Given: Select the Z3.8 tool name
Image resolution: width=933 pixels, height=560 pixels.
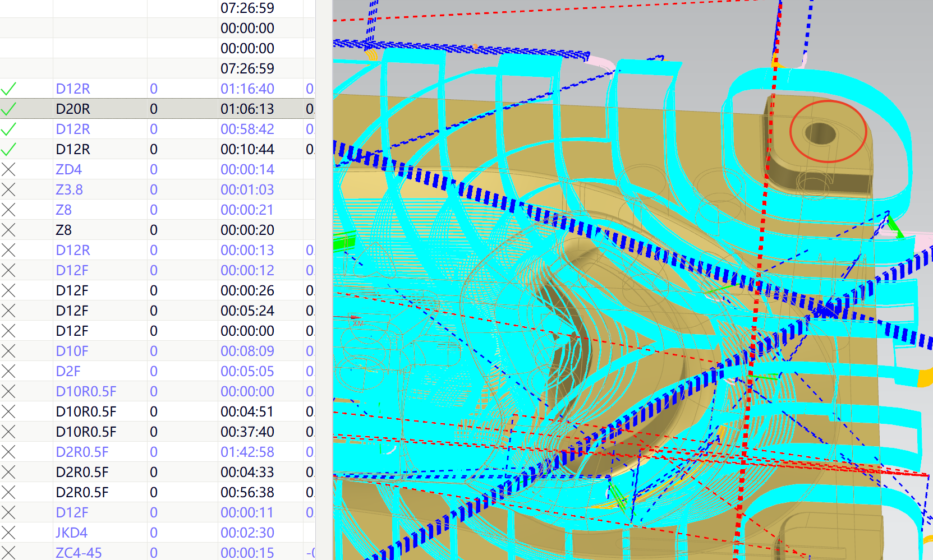Looking at the screenshot, I should pos(70,189).
